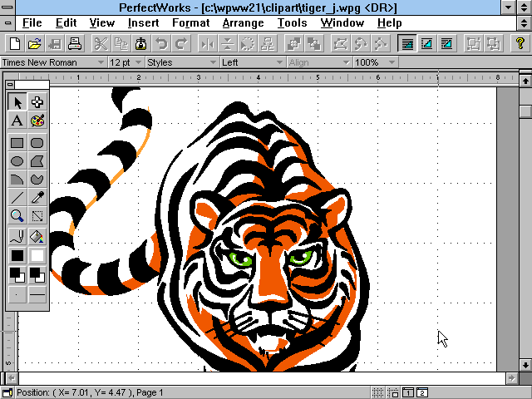This screenshot has height=399, width=532.
Task: Paste with the glue bottle icon
Action: [x=140, y=44]
